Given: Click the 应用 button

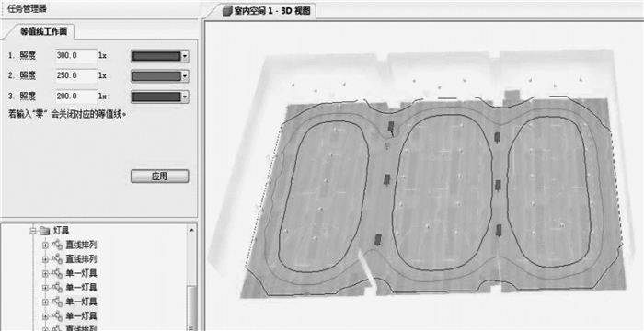Looking at the screenshot, I should [160, 177].
